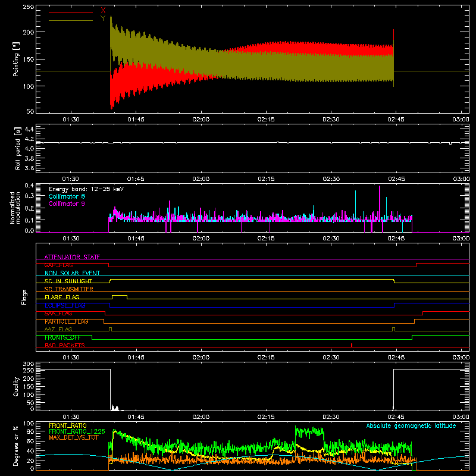The width and height of the screenshot is (476, 476).
Task: Click the PARTICLE_FLAG label
Action: tap(67, 321)
